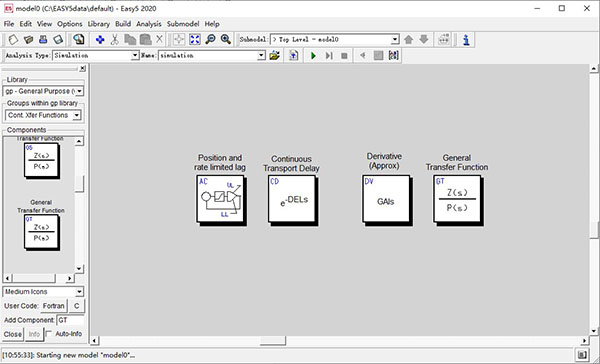Select the GT General Transfer Function canvas block

458,199
